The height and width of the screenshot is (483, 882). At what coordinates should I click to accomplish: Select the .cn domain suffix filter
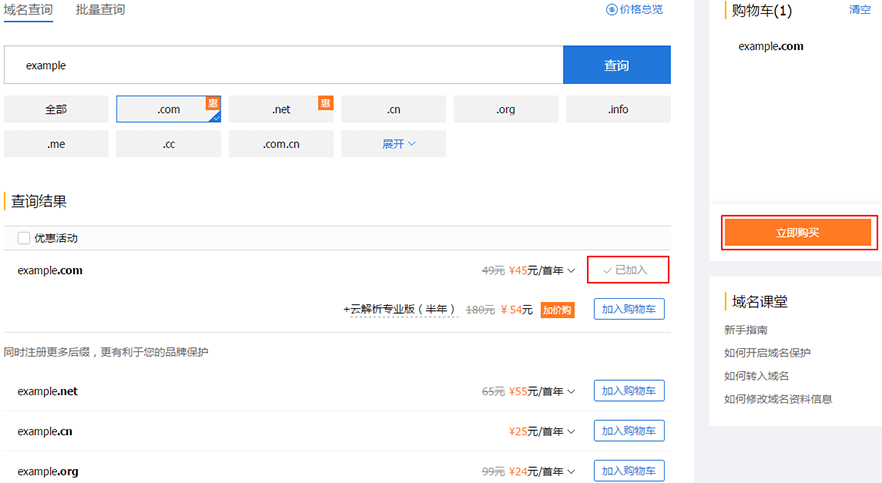tap(393, 109)
